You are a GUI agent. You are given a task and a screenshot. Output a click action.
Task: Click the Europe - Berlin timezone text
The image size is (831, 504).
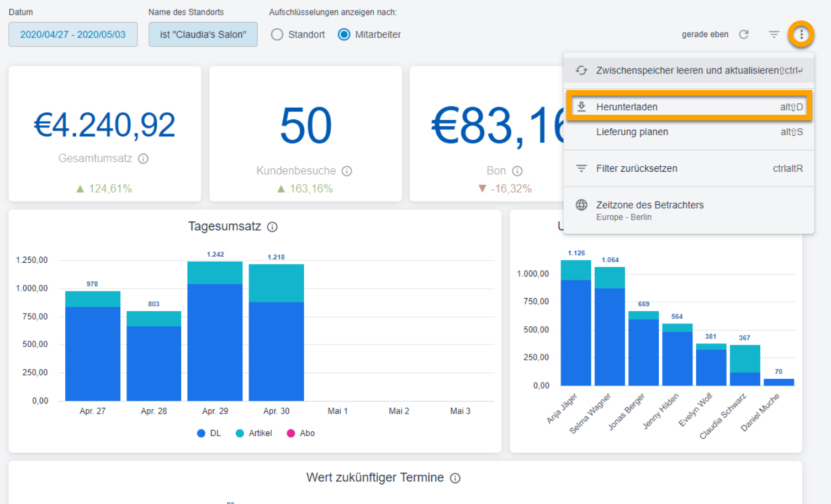[624, 217]
